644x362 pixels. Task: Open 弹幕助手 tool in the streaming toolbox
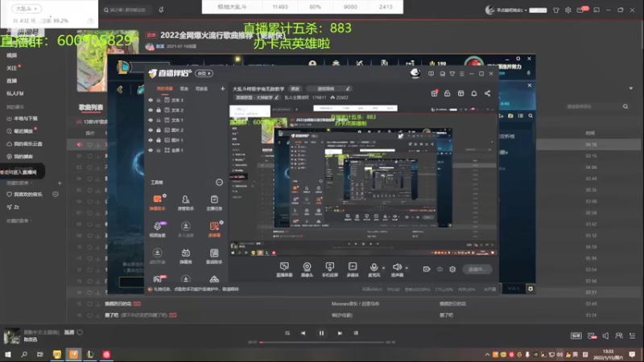[x=157, y=203]
